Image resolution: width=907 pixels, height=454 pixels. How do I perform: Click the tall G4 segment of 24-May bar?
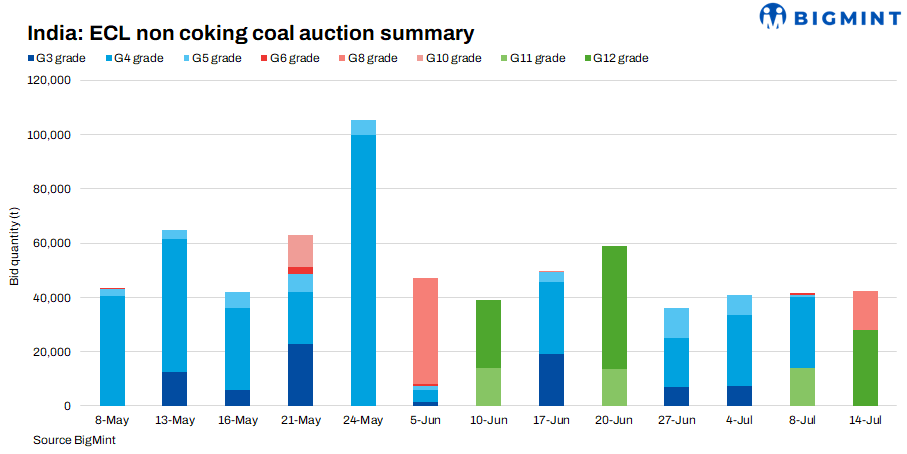[x=363, y=270]
